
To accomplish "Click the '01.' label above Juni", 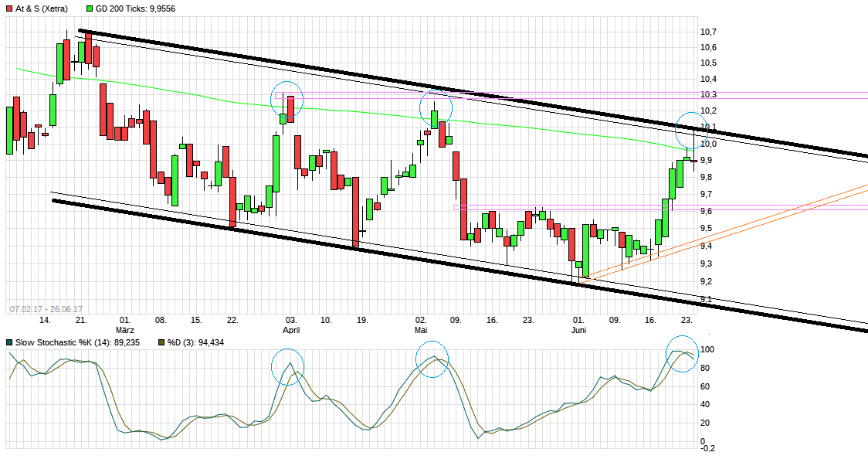I will click(578, 321).
